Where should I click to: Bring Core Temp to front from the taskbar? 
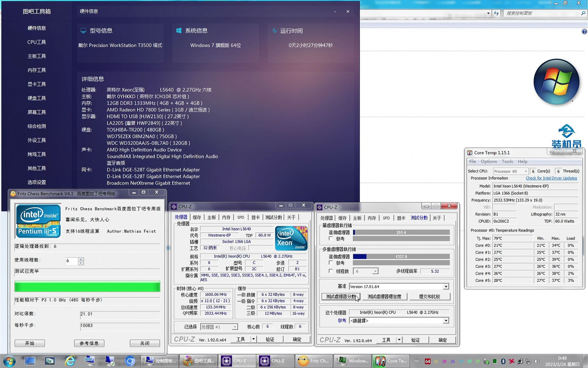point(391,361)
